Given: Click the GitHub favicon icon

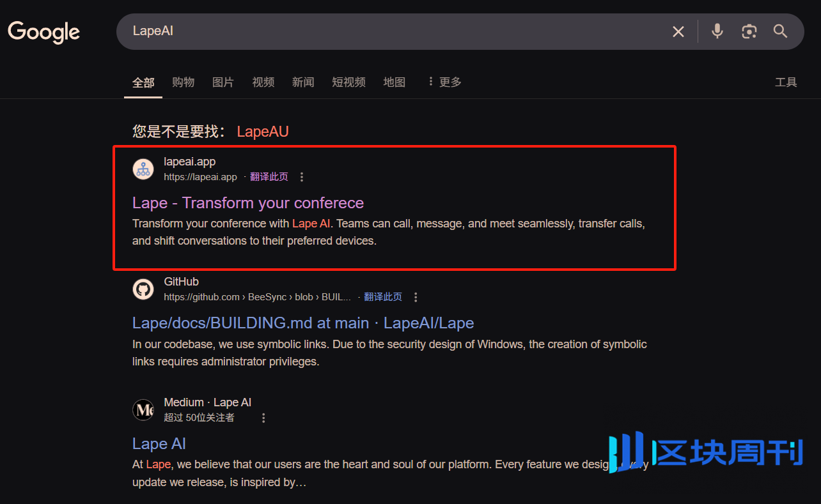Looking at the screenshot, I should click(143, 289).
